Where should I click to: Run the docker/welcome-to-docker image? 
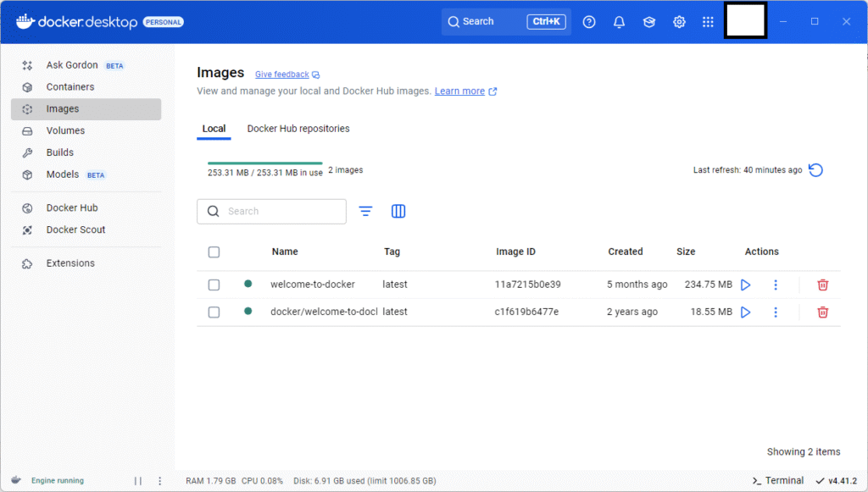tap(746, 312)
